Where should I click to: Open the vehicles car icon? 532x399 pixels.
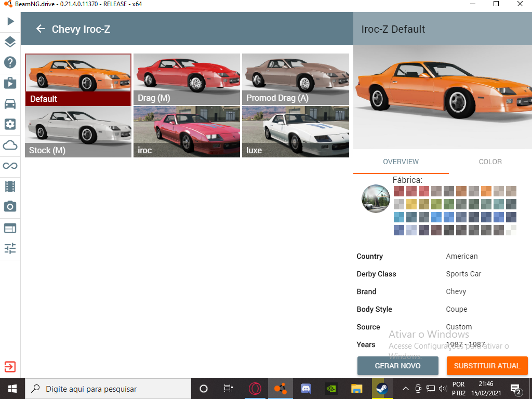10,104
